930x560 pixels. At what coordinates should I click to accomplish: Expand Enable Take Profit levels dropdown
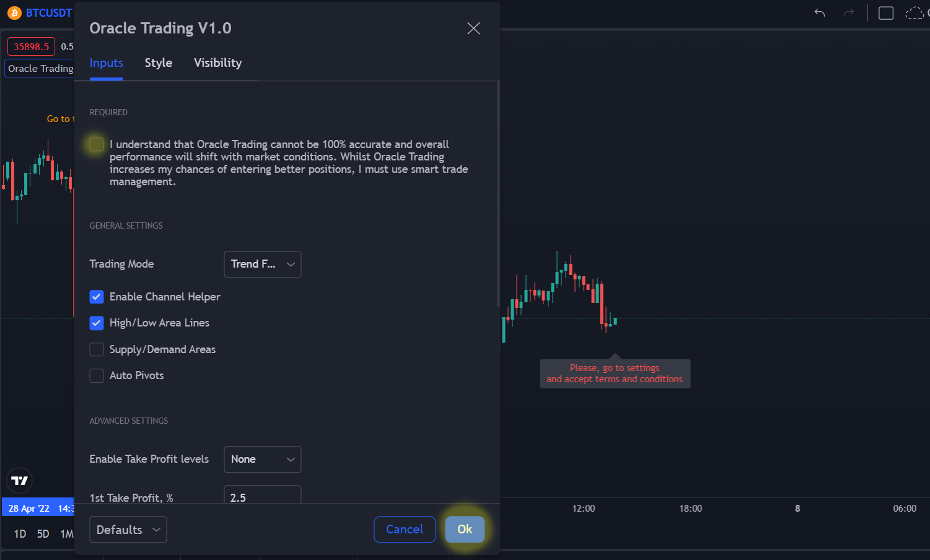(262, 459)
